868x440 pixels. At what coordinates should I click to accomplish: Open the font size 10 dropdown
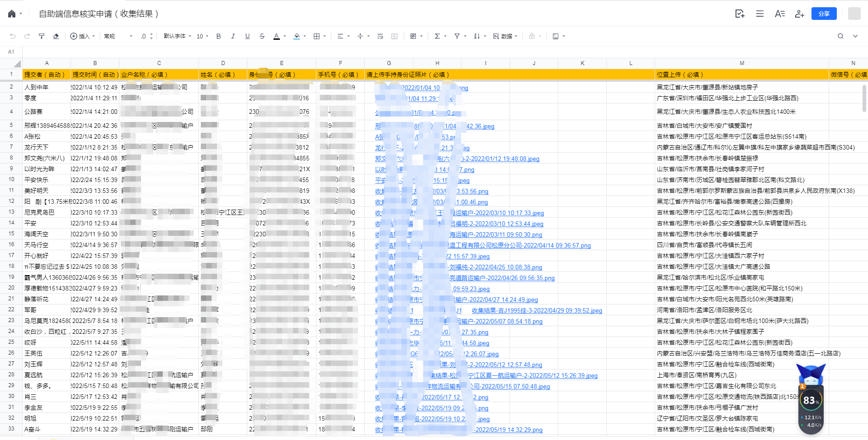202,36
